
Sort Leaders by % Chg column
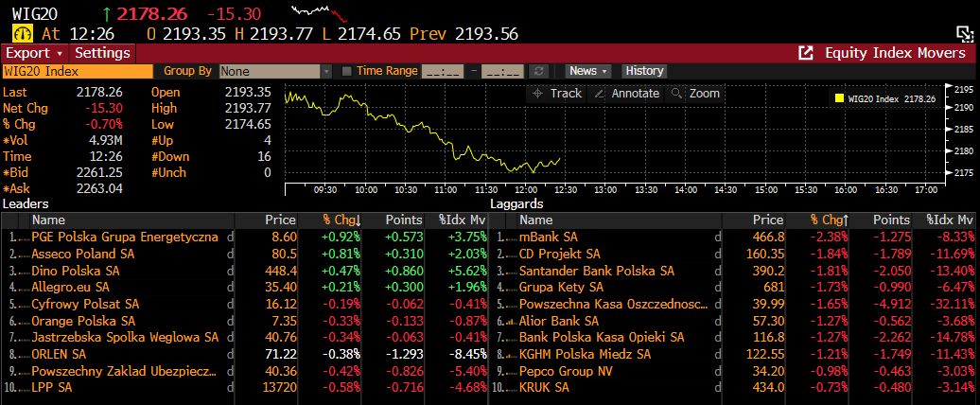(341, 220)
